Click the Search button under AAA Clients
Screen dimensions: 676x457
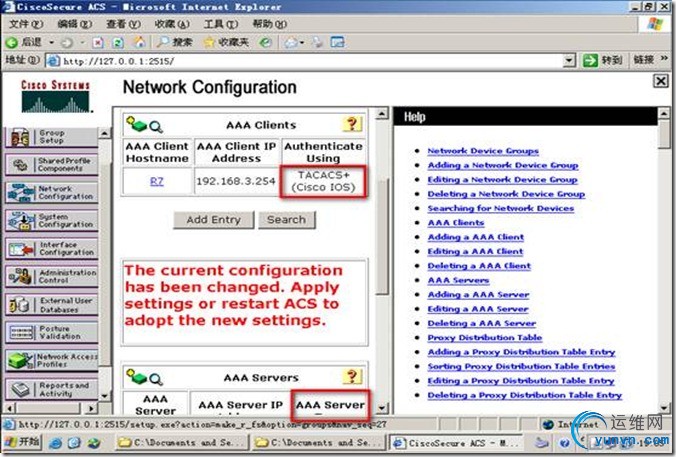286,219
